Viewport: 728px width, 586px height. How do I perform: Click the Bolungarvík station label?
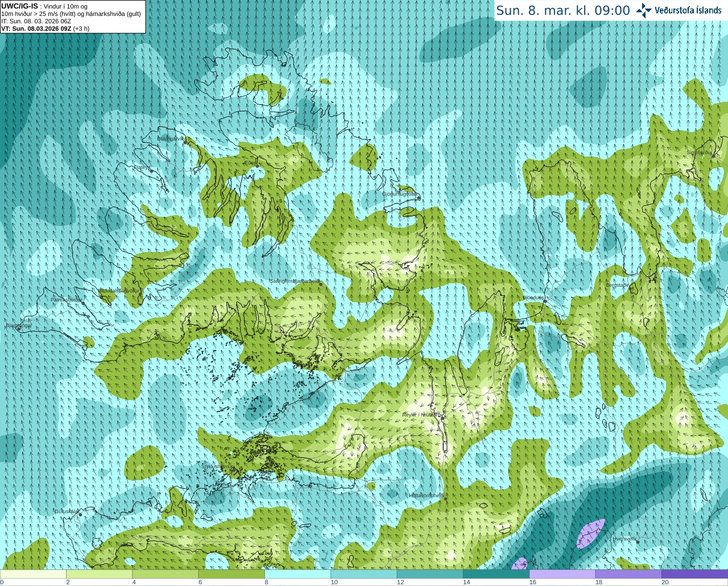[x=171, y=138]
